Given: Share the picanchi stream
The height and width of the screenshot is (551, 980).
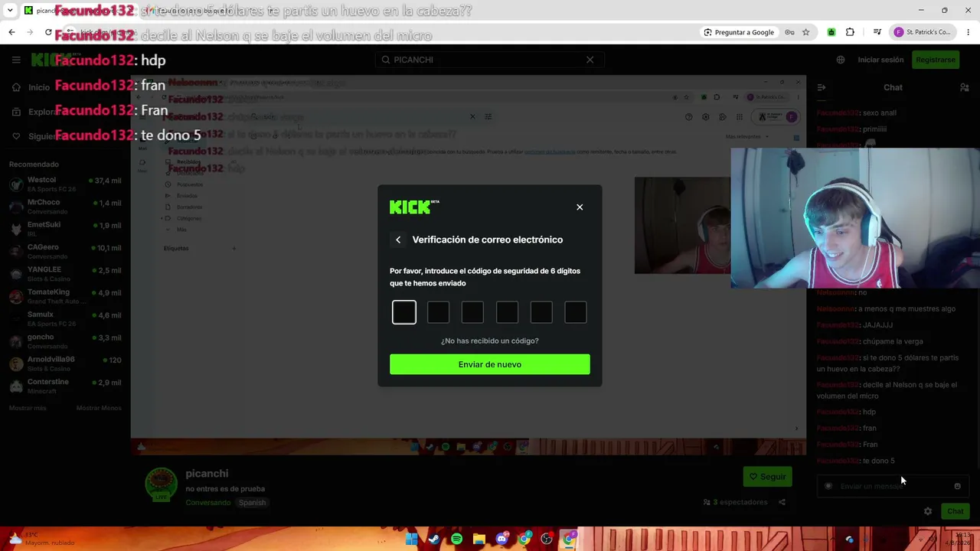Looking at the screenshot, I should tap(782, 502).
